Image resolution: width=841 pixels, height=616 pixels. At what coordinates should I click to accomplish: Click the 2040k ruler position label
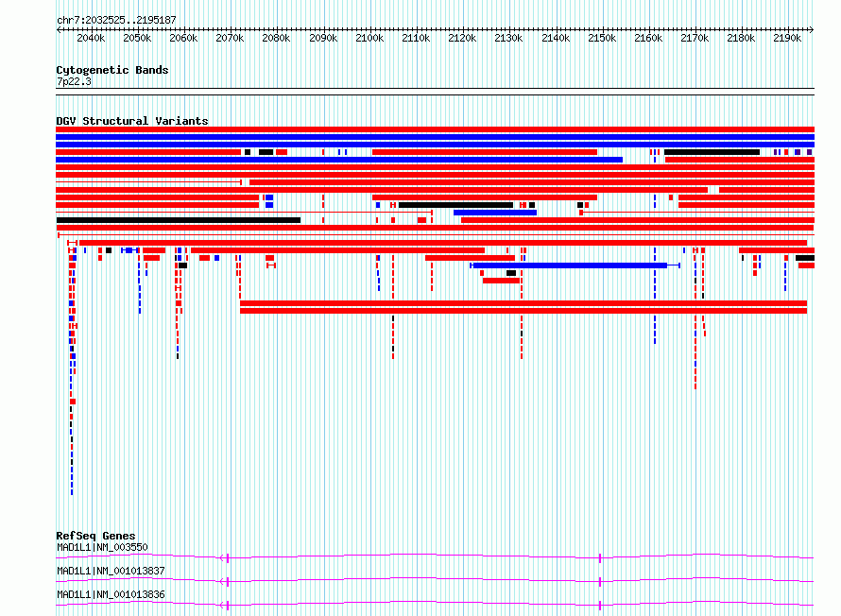pyautogui.click(x=91, y=38)
